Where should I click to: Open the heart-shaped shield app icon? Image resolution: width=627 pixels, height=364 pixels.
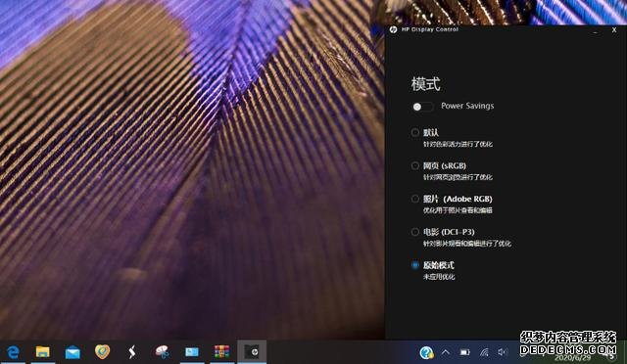tap(102, 351)
